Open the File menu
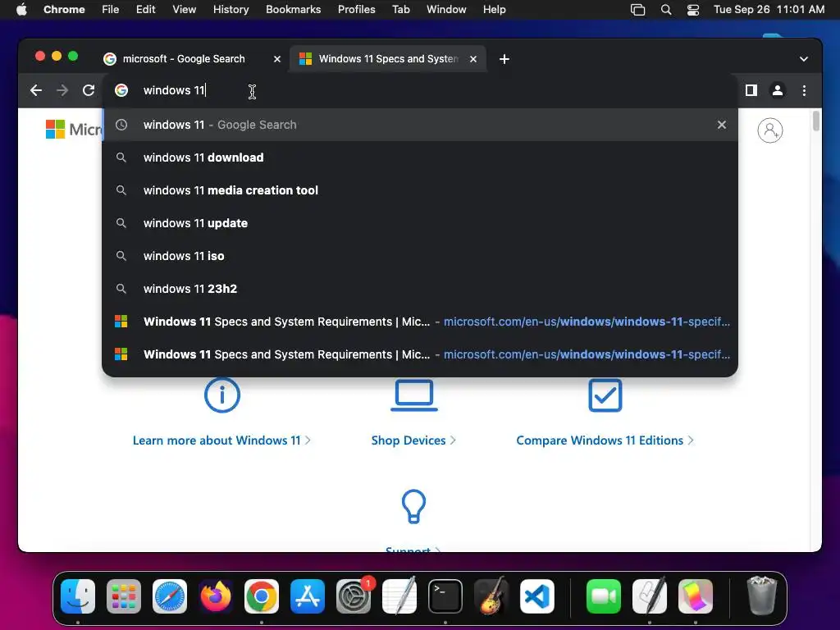Image resolution: width=840 pixels, height=630 pixels. pos(111,10)
